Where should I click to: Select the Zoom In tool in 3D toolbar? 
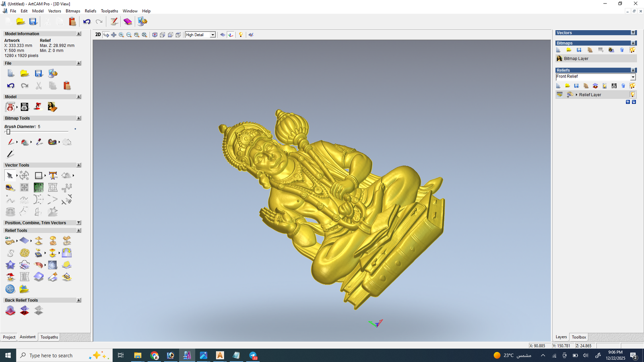tap(121, 35)
